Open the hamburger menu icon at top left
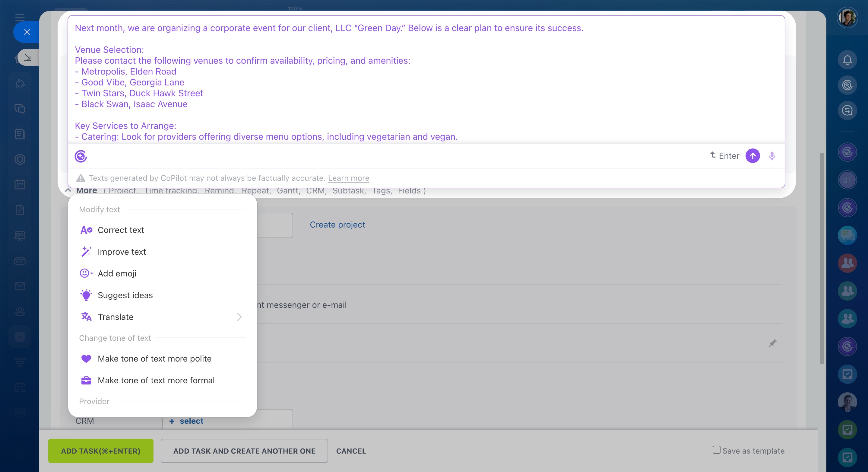 (x=20, y=17)
